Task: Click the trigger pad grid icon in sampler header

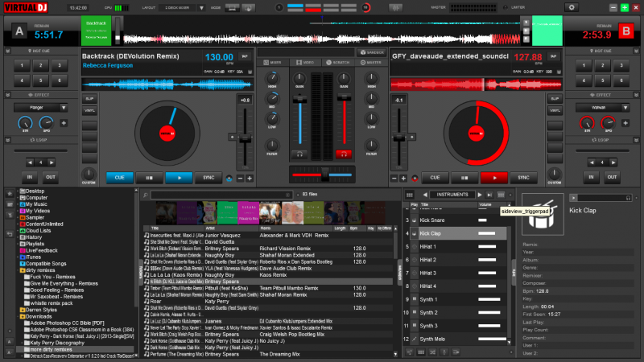Action: click(501, 195)
